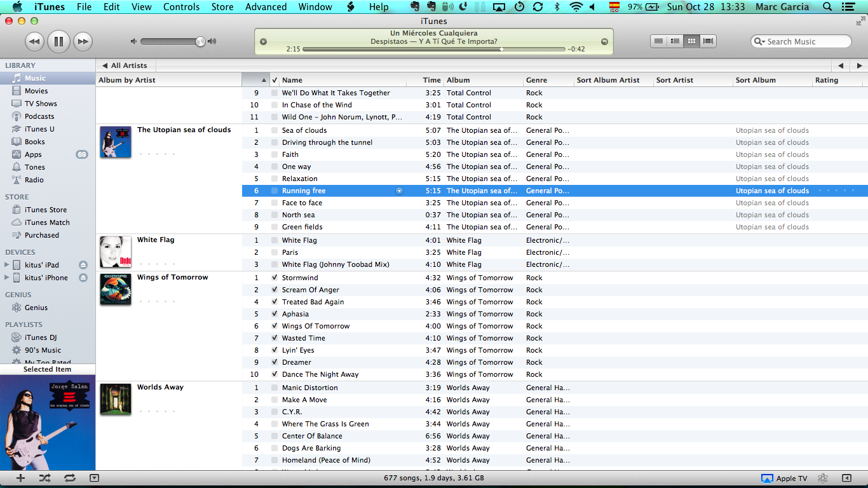Image resolution: width=868 pixels, height=488 pixels.
Task: Open search options magnifier dropdown
Action: (760, 41)
